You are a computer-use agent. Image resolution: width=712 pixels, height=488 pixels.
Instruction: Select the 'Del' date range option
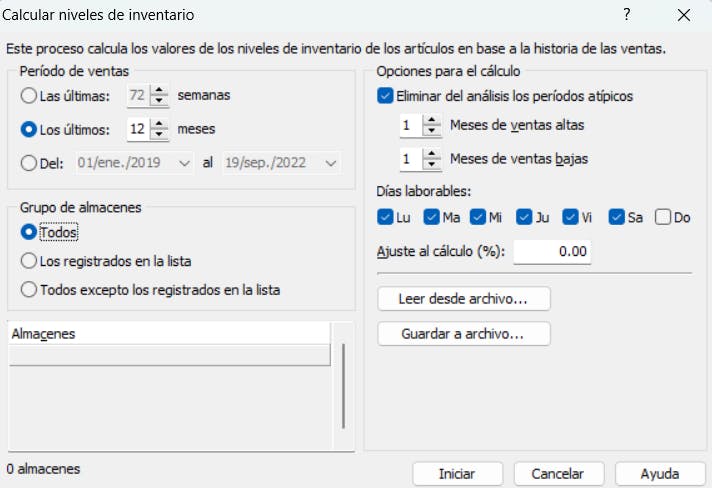(30, 162)
